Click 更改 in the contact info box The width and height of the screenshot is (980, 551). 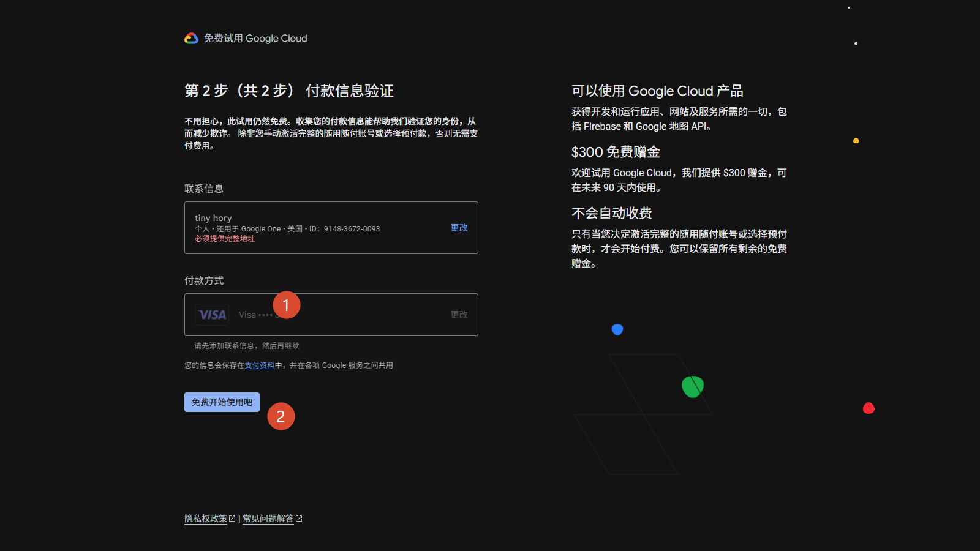tap(459, 228)
